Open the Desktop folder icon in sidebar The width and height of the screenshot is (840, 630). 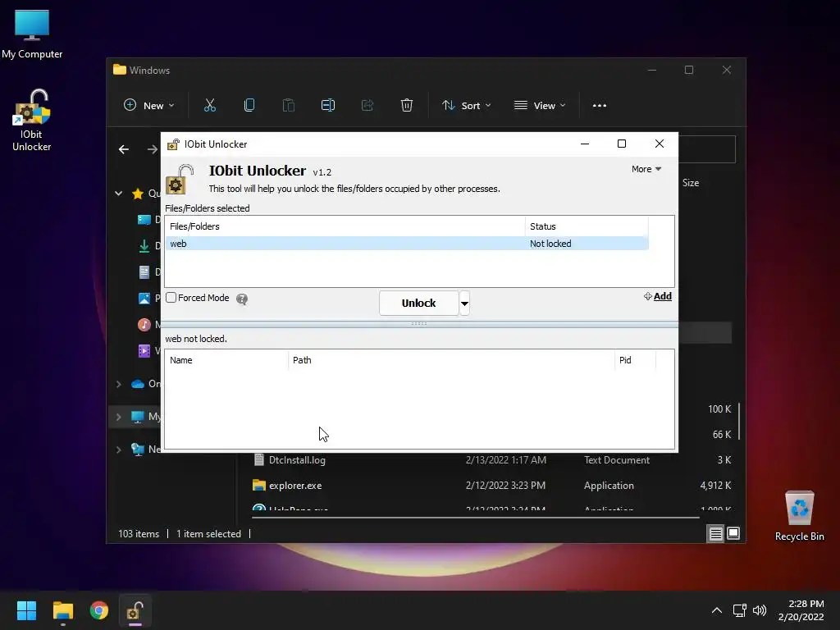coord(144,220)
